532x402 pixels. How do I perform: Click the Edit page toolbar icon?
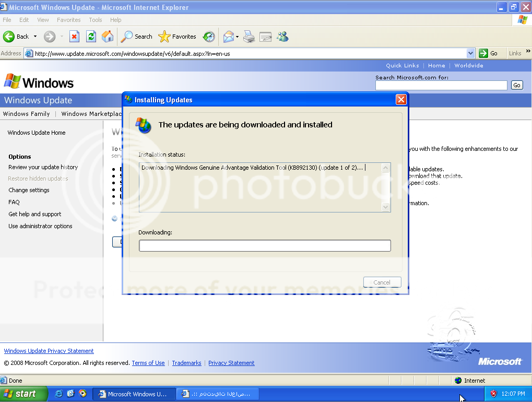coord(265,37)
